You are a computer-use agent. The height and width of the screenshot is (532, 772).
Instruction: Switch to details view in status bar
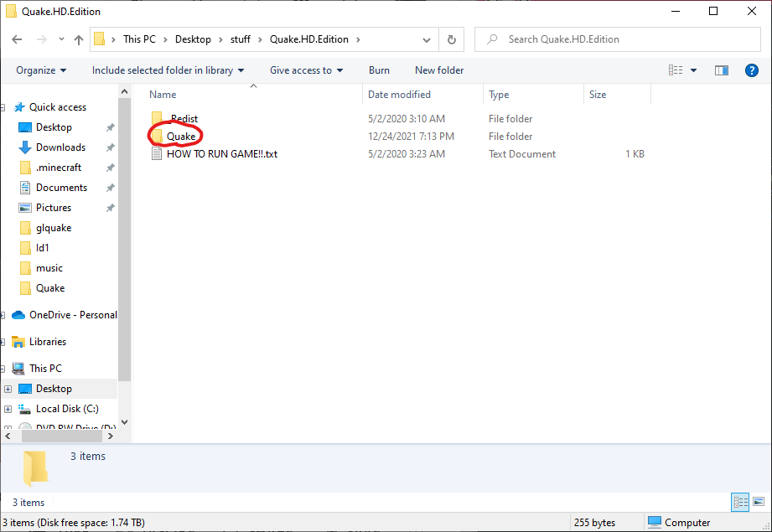[x=740, y=503]
